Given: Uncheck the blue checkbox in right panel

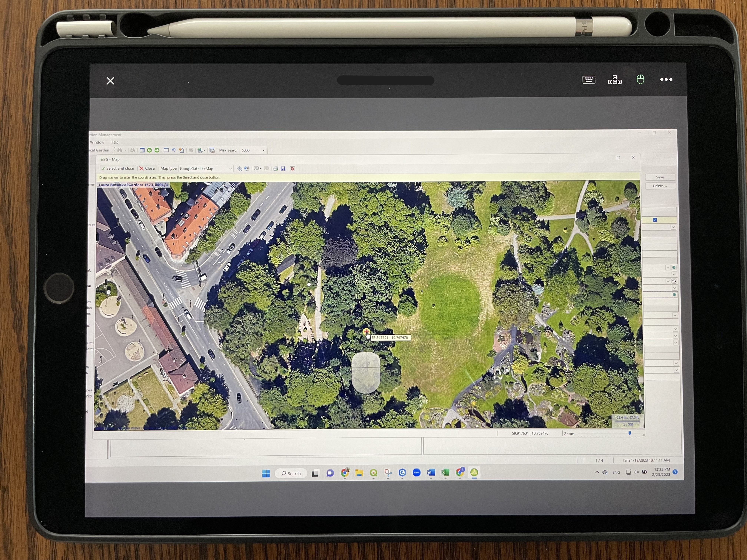Looking at the screenshot, I should pos(655,220).
